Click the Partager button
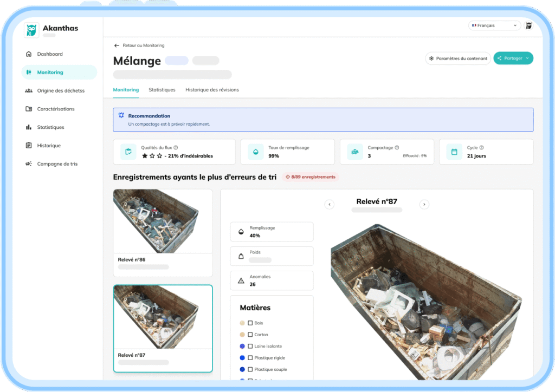 (513, 58)
